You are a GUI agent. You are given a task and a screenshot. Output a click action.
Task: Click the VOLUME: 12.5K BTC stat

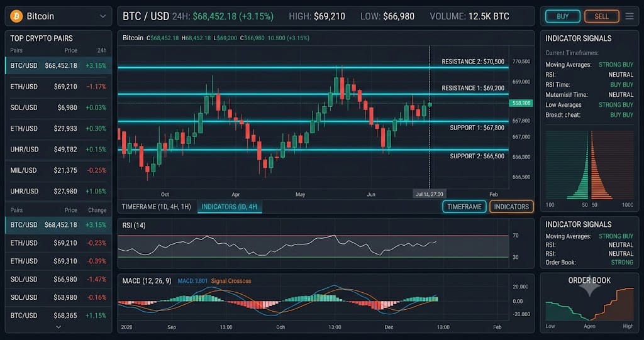[x=469, y=16]
